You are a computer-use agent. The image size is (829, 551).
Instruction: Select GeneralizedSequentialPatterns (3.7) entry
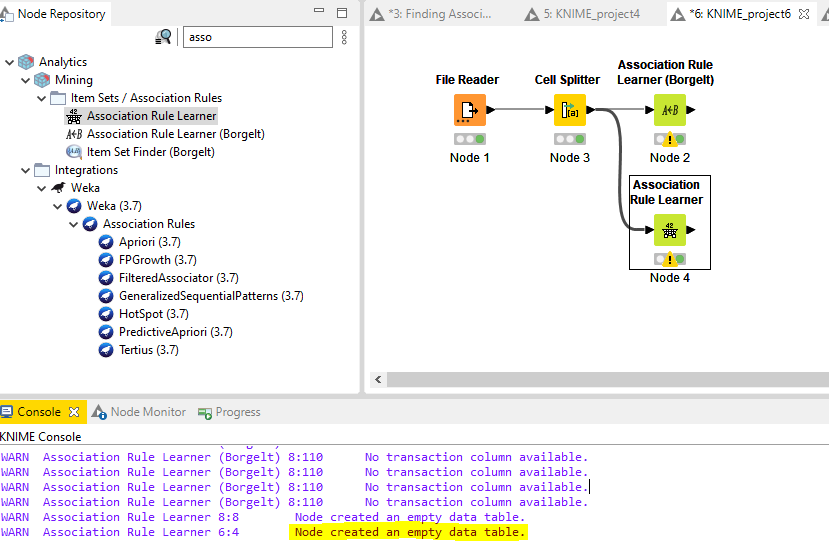[x=211, y=296]
